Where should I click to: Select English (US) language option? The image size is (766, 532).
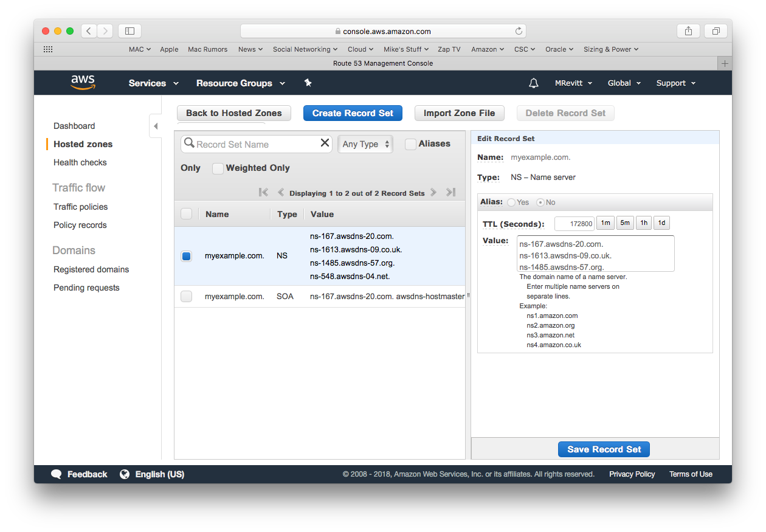point(160,474)
